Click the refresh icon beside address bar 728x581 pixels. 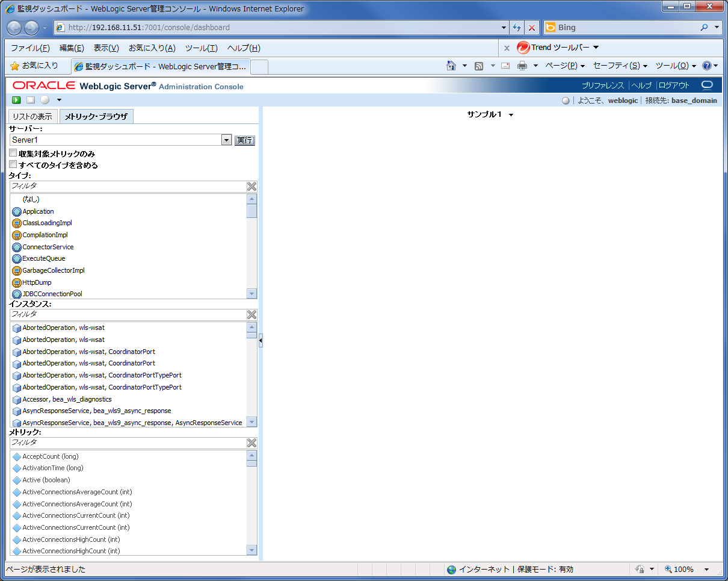517,28
